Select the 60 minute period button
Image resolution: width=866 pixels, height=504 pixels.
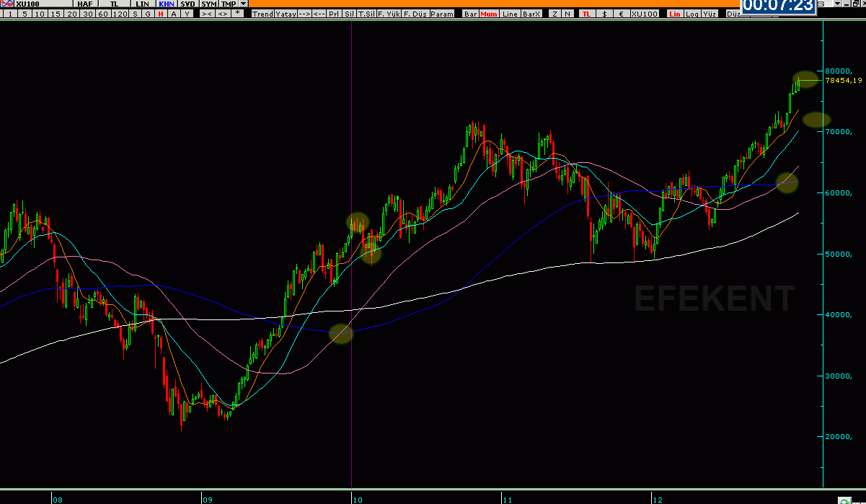pos(103,14)
